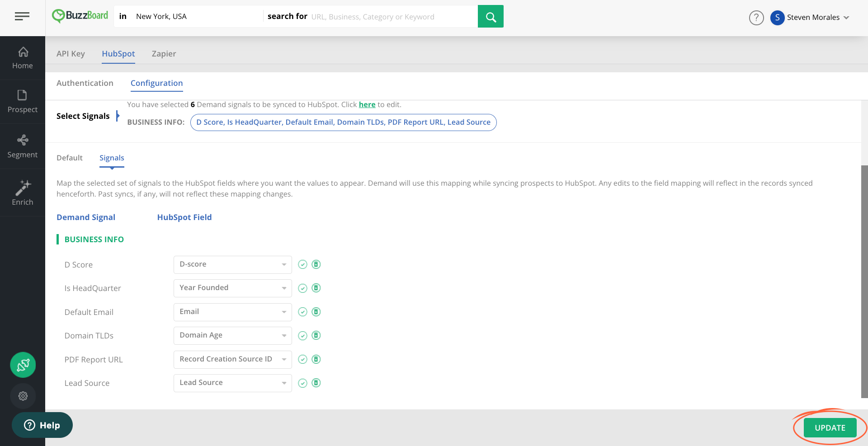The width and height of the screenshot is (868, 446).
Task: Click the check icon for D Score
Action: pos(303,264)
